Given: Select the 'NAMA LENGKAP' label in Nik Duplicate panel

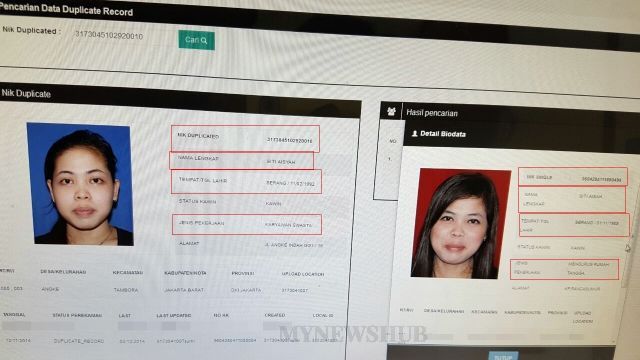Looking at the screenshot, I should click(x=198, y=158).
